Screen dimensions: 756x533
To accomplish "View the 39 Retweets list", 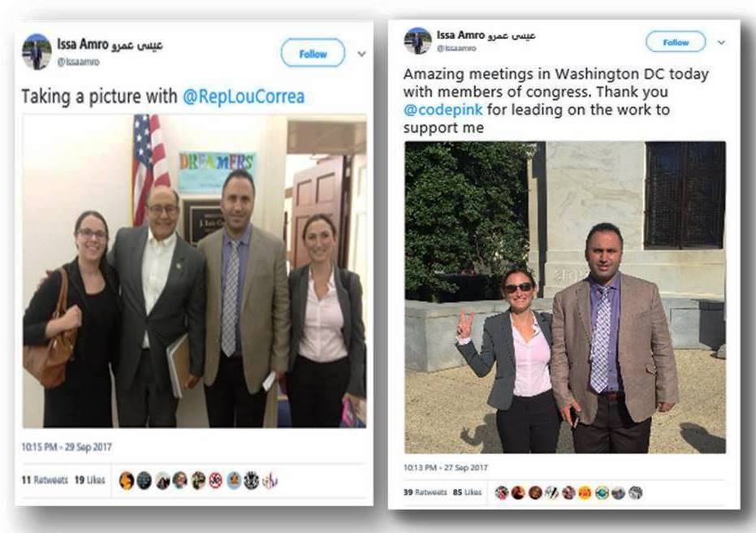I will pos(426,492).
